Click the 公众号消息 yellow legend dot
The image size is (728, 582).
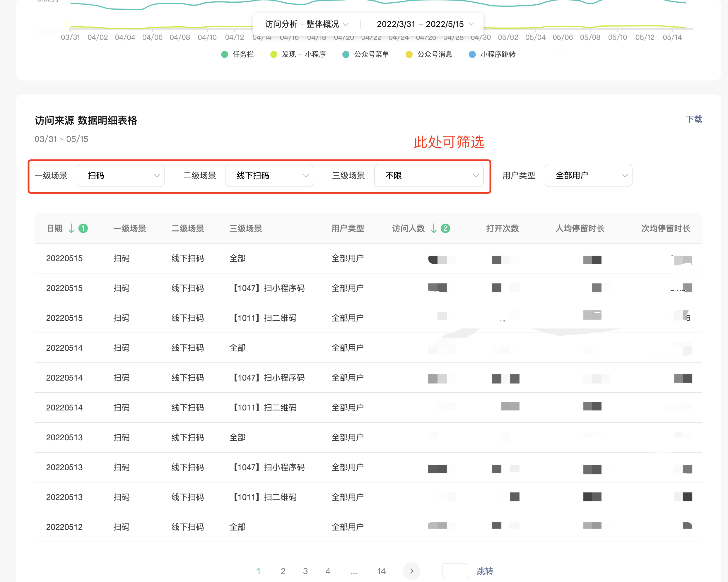[409, 54]
